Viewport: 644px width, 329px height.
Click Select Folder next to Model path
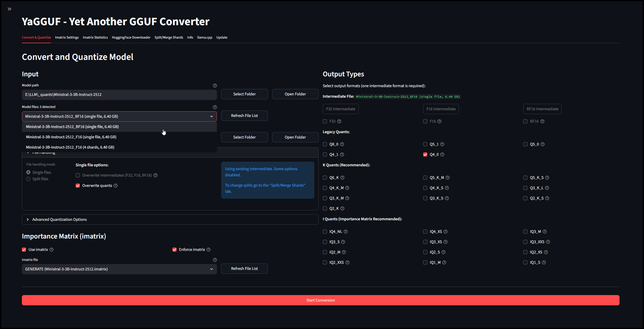(244, 94)
